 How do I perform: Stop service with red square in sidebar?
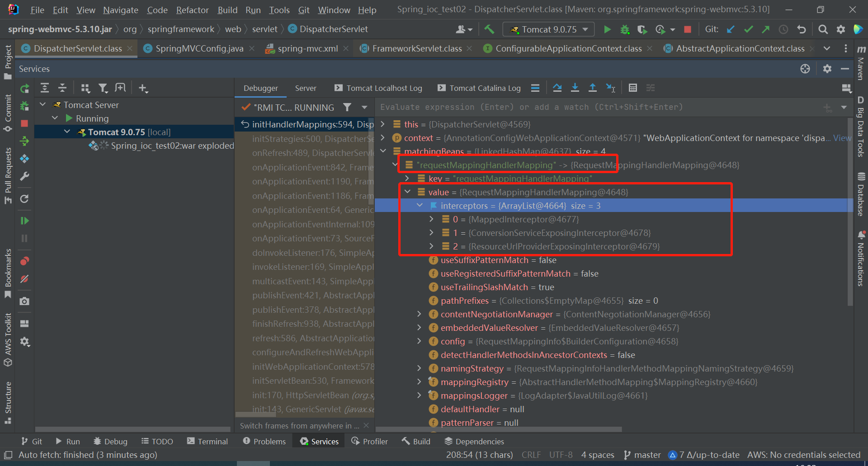point(24,123)
